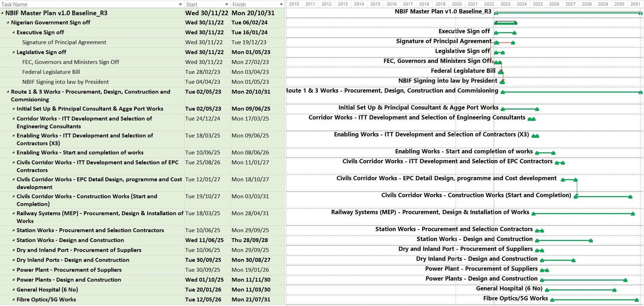The width and height of the screenshot is (644, 306).
Task: Click the Railway Systems (MEP) Gantt bar
Action: coord(583,214)
